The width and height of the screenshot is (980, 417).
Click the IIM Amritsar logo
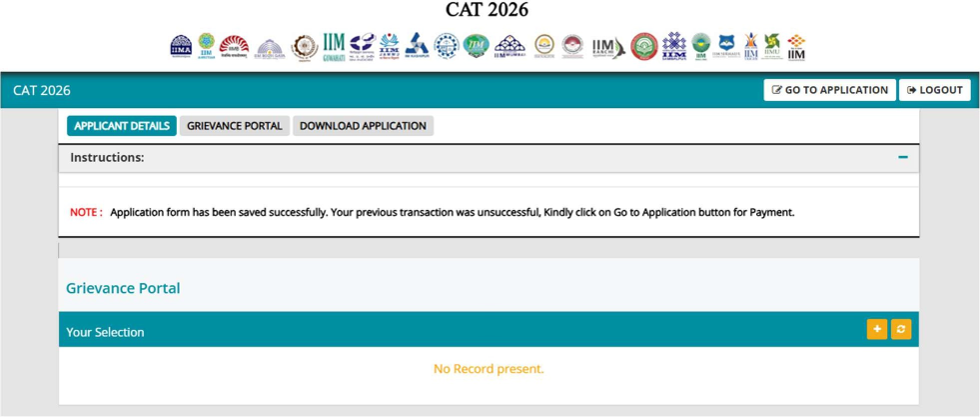pyautogui.click(x=206, y=46)
